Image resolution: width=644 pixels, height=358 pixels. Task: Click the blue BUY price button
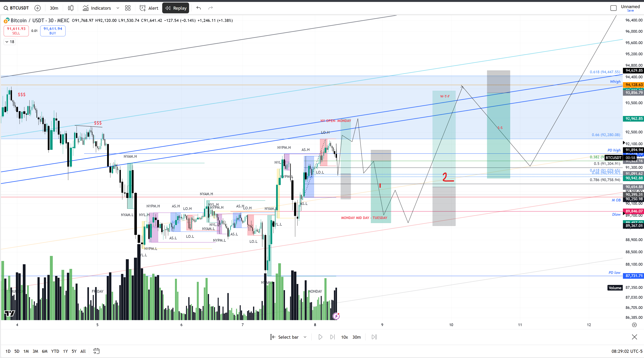(53, 31)
